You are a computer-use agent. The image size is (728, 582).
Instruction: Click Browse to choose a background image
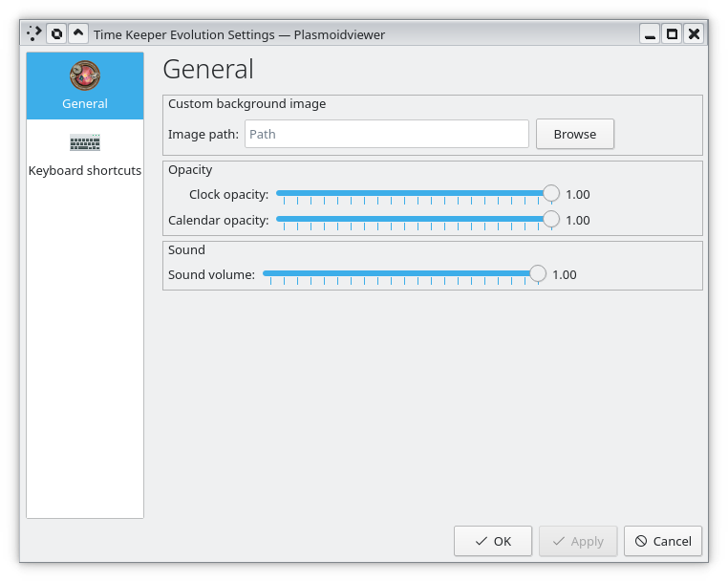point(575,134)
